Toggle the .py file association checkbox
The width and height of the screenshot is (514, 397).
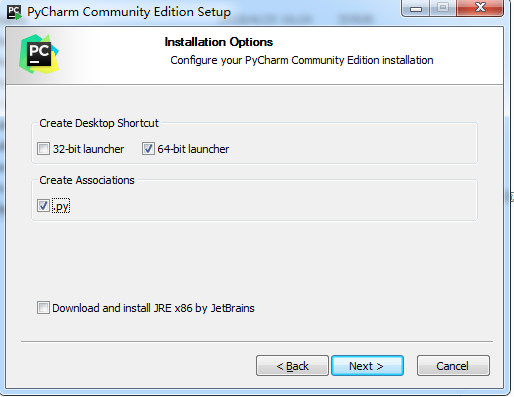[43, 206]
